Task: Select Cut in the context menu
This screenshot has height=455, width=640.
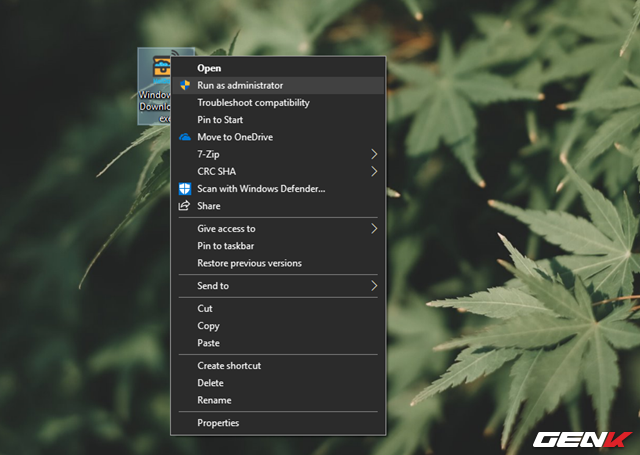Action: pos(278,309)
